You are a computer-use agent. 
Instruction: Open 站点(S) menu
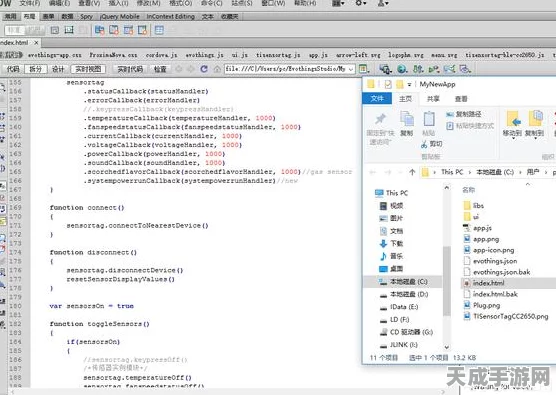pyautogui.click(x=242, y=4)
